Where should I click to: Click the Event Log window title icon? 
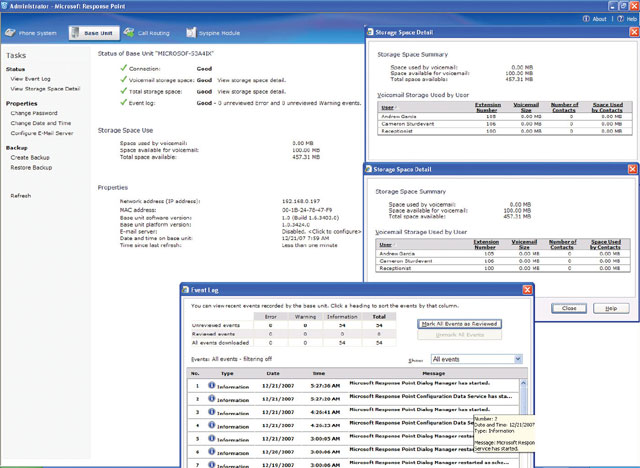pyautogui.click(x=186, y=290)
